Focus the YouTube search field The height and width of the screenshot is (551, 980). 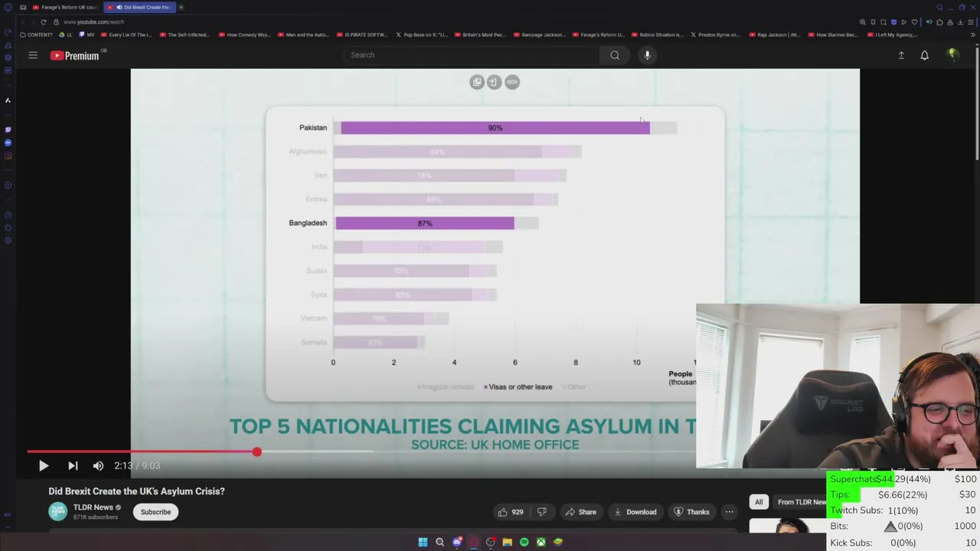471,55
